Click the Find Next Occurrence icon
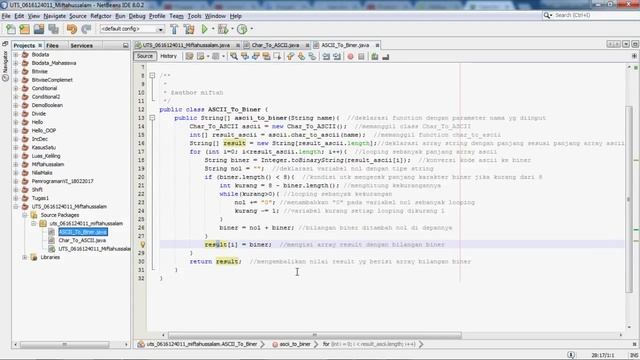Screen dimensions: 640x360 [x=256, y=56]
